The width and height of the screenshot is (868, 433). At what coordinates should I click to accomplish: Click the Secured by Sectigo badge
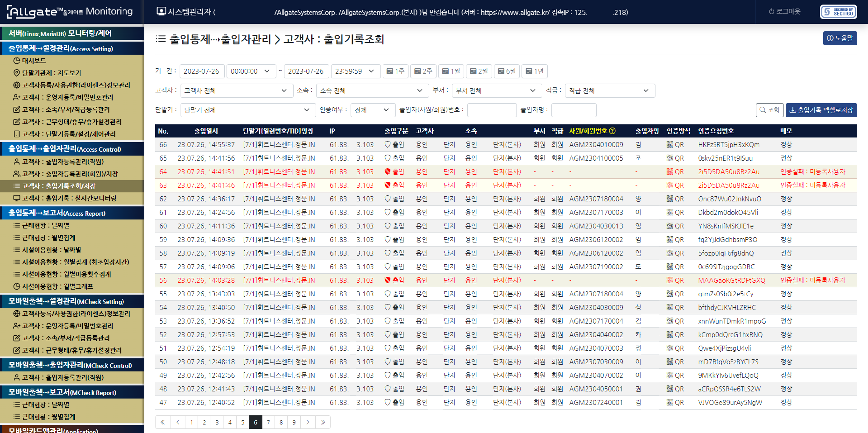pyautogui.click(x=838, y=12)
